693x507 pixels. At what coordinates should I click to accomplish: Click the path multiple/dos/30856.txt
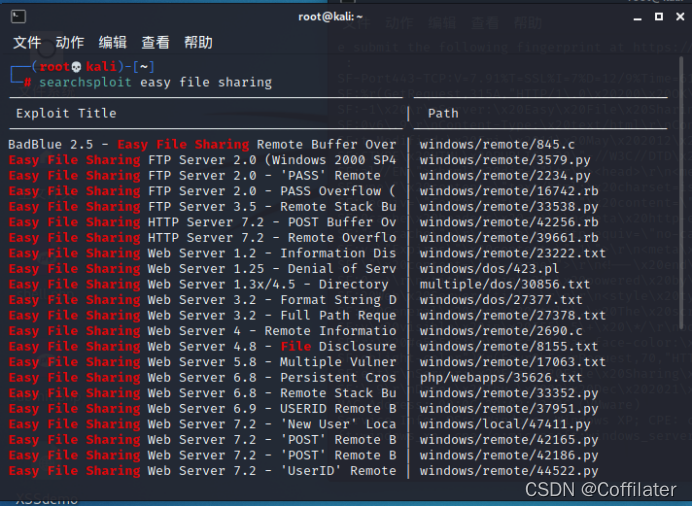point(505,284)
